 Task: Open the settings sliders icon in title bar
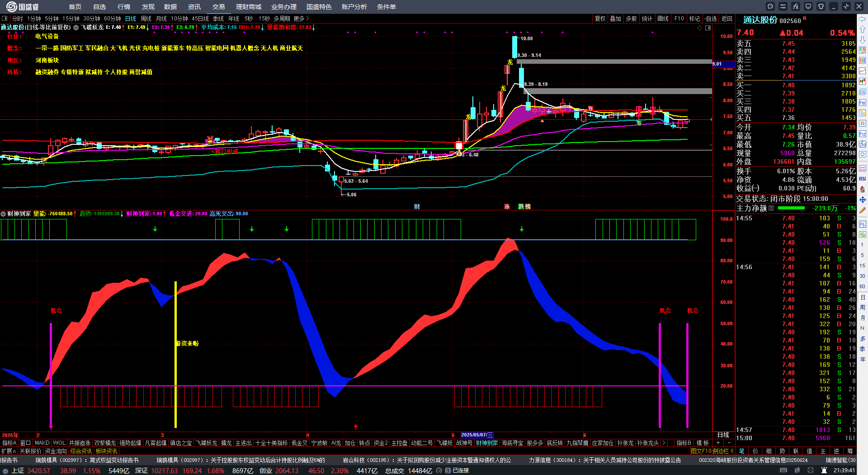783,6
